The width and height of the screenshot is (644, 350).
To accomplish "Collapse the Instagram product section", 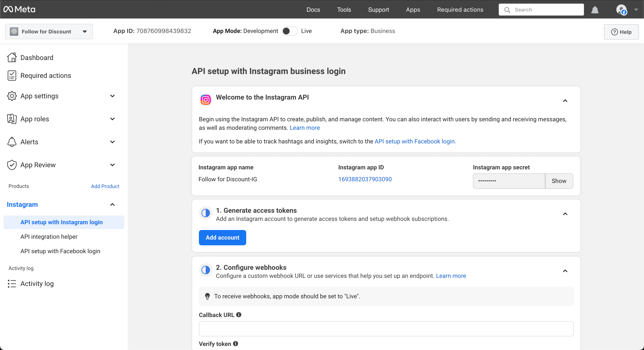I will coord(112,205).
